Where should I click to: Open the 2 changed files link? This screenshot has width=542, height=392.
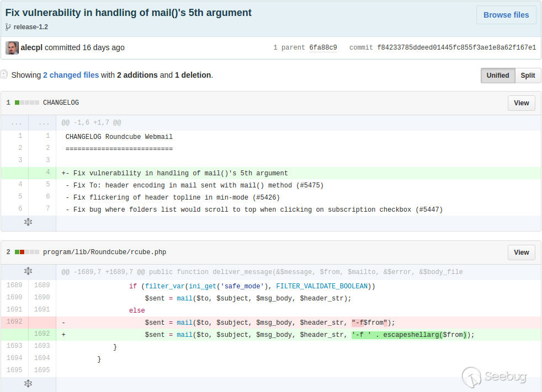[x=71, y=75]
